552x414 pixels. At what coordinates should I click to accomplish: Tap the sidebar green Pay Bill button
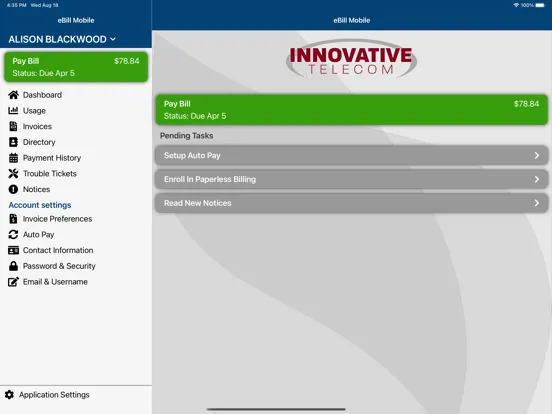(x=76, y=67)
